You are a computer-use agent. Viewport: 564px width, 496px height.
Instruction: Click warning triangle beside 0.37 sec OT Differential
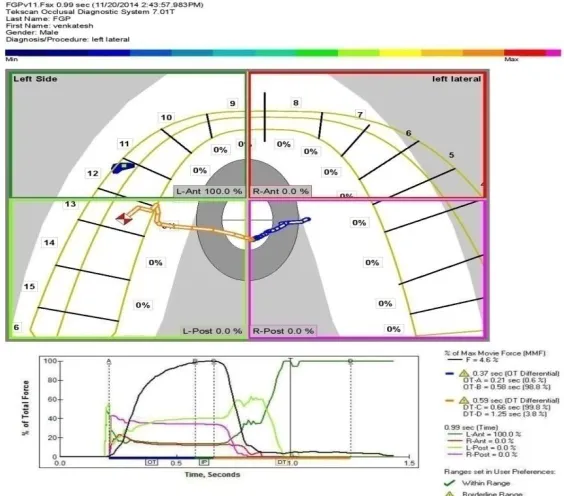click(464, 373)
